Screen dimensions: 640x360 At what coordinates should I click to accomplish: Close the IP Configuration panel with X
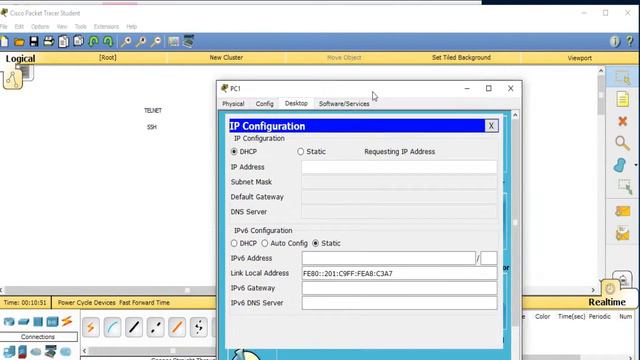(x=491, y=126)
